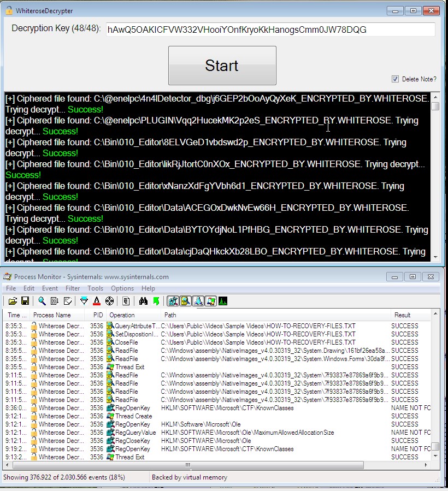The width and height of the screenshot is (448, 491).
Task: Click the Process Monitor title bar icon
Action: point(8,276)
